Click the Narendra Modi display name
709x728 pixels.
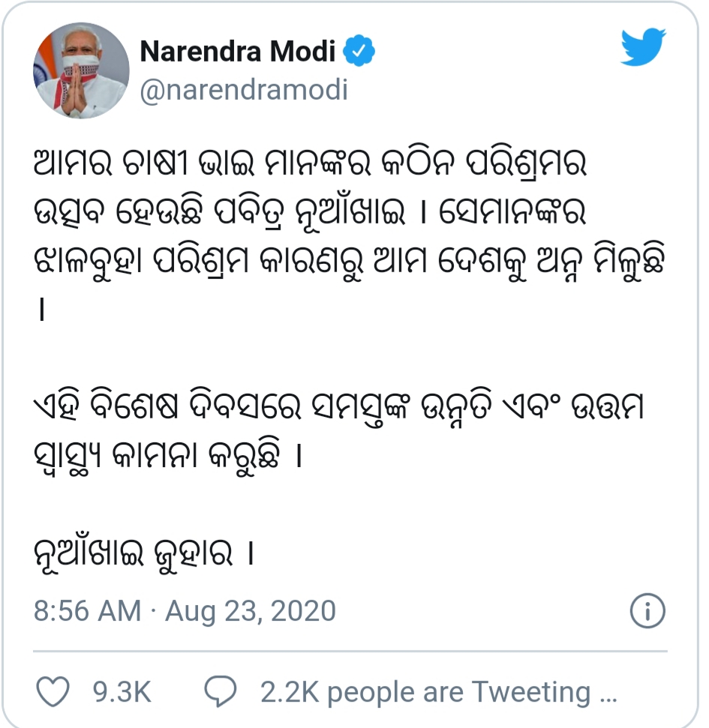[x=238, y=51]
